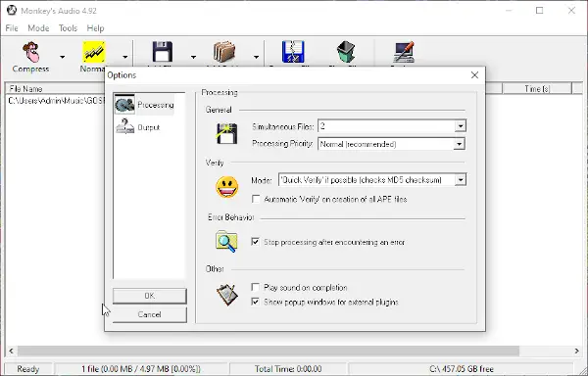588x376 pixels.
Task: Click the Normal compression level icon
Action: point(94,52)
